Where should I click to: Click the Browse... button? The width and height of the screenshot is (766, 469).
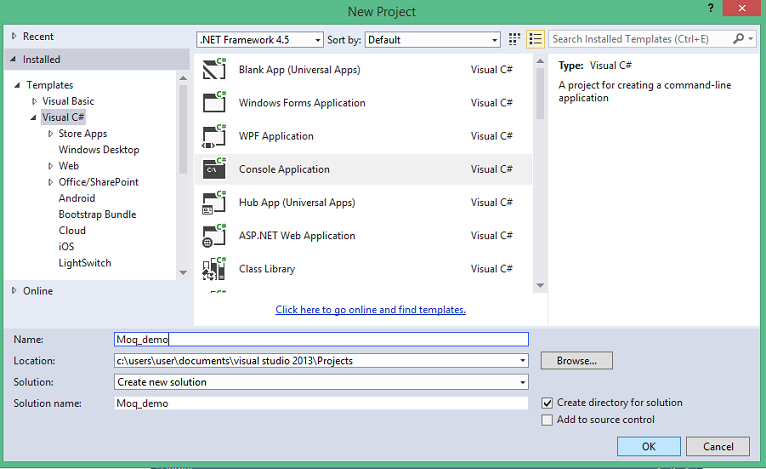coord(576,361)
